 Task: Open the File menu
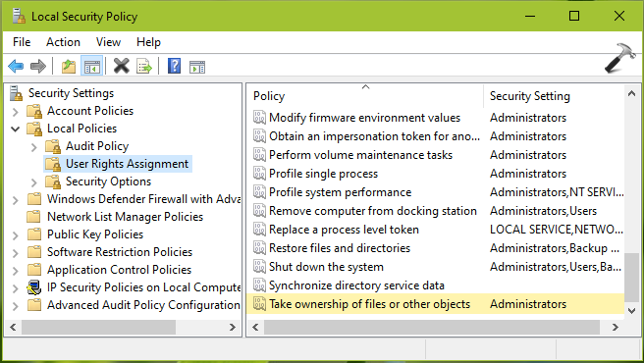[22, 42]
